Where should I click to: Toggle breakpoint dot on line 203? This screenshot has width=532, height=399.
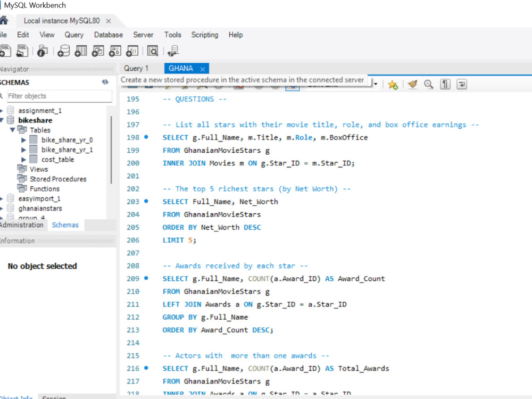[x=146, y=201]
